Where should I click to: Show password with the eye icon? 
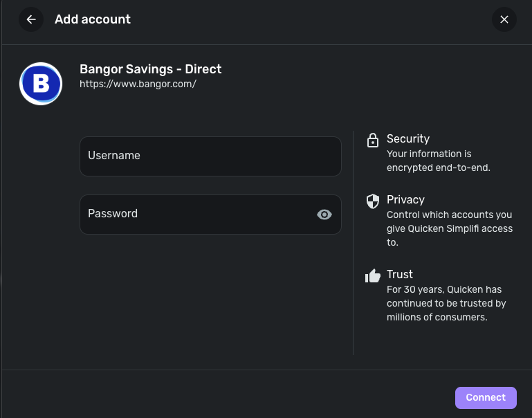click(324, 215)
